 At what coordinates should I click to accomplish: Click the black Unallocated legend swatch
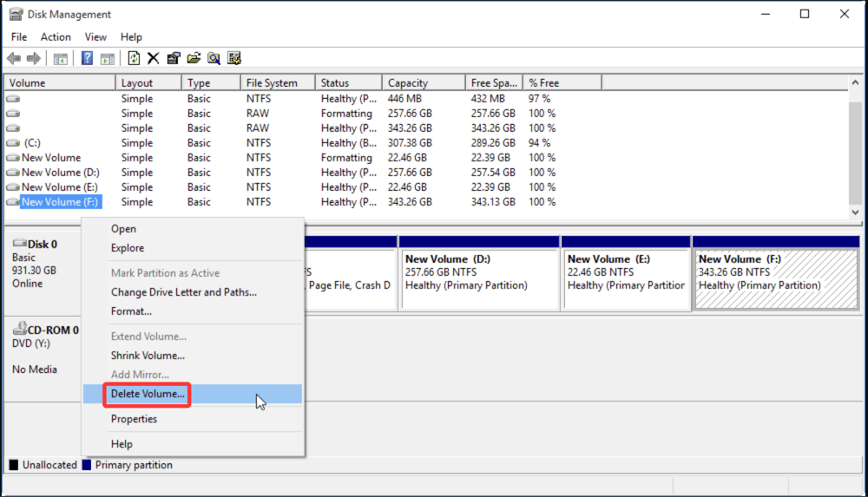click(14, 465)
